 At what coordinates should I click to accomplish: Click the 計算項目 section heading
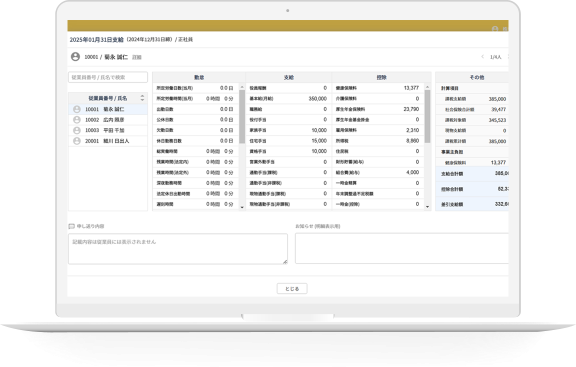click(450, 89)
